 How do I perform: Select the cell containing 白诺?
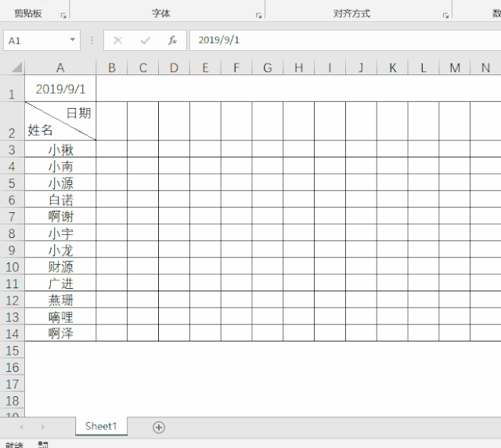click(x=60, y=199)
